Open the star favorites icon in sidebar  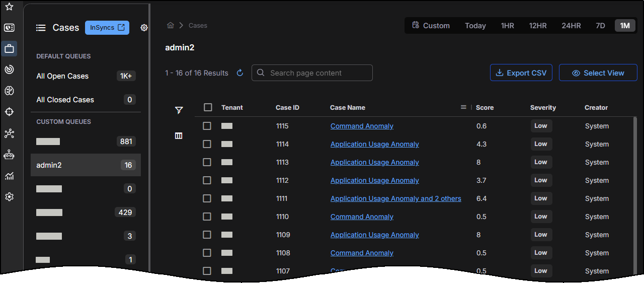pos(9,7)
